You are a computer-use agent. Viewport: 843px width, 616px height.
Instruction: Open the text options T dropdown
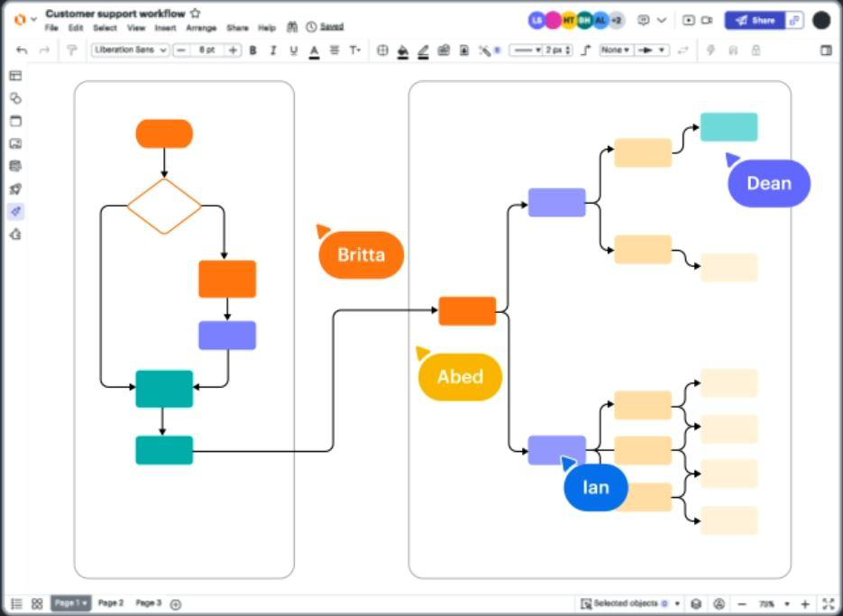355,50
